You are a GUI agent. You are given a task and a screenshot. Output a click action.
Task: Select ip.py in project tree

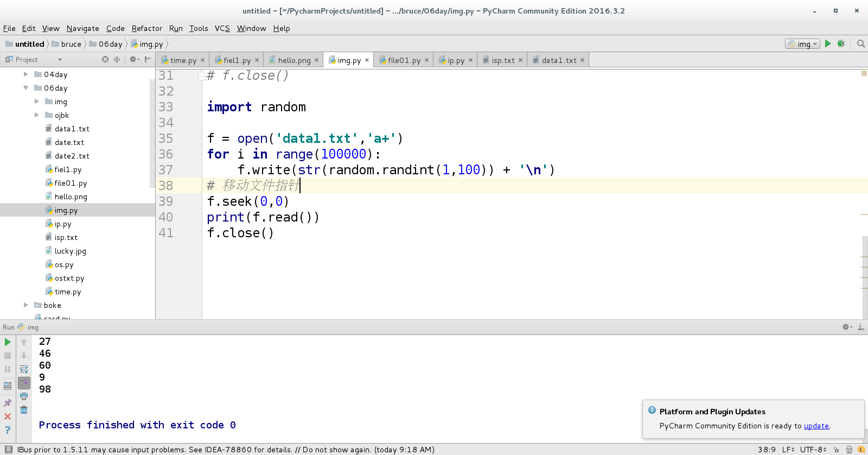coord(63,224)
